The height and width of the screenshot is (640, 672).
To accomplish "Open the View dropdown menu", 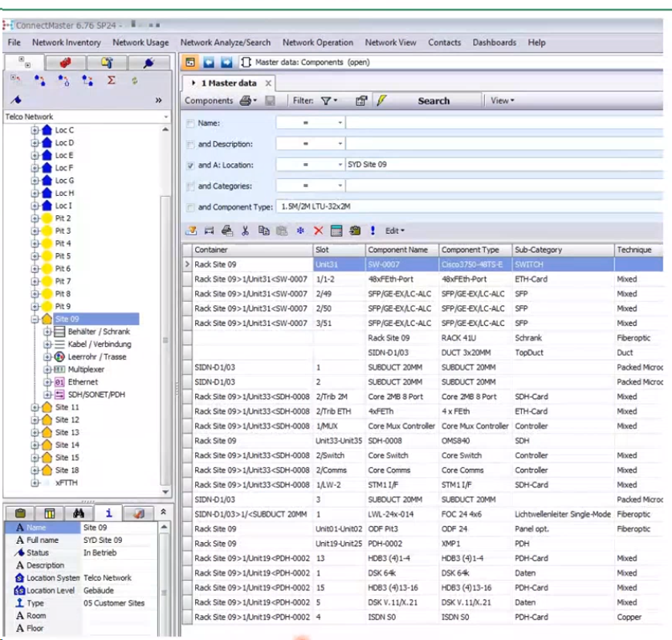I will coord(503,100).
